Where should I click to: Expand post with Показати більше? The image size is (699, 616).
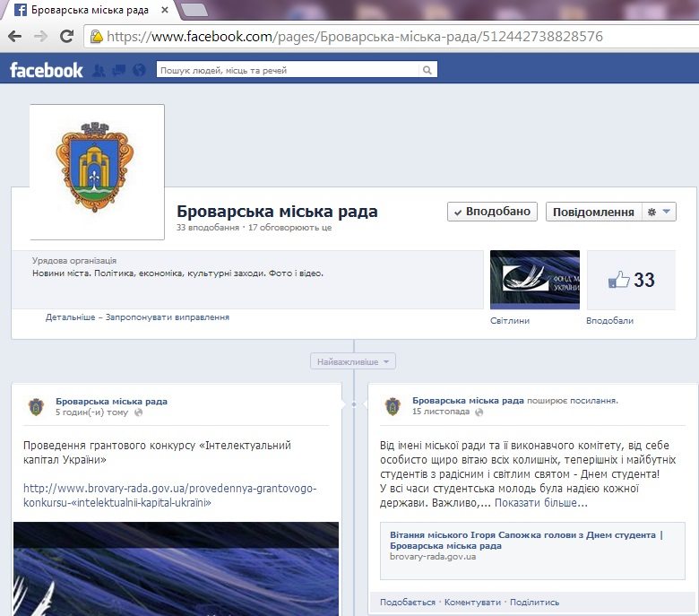[x=540, y=503]
